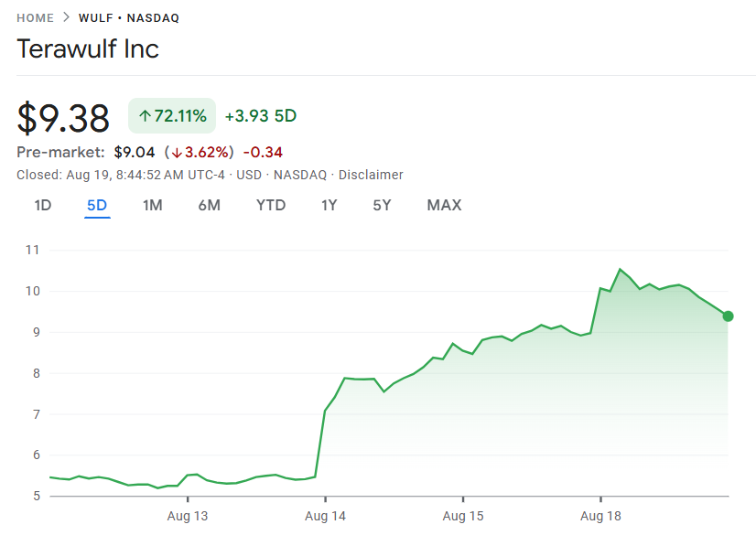Click the Terawulf Inc heading
Viewport: 756px width, 546px height.
(88, 48)
